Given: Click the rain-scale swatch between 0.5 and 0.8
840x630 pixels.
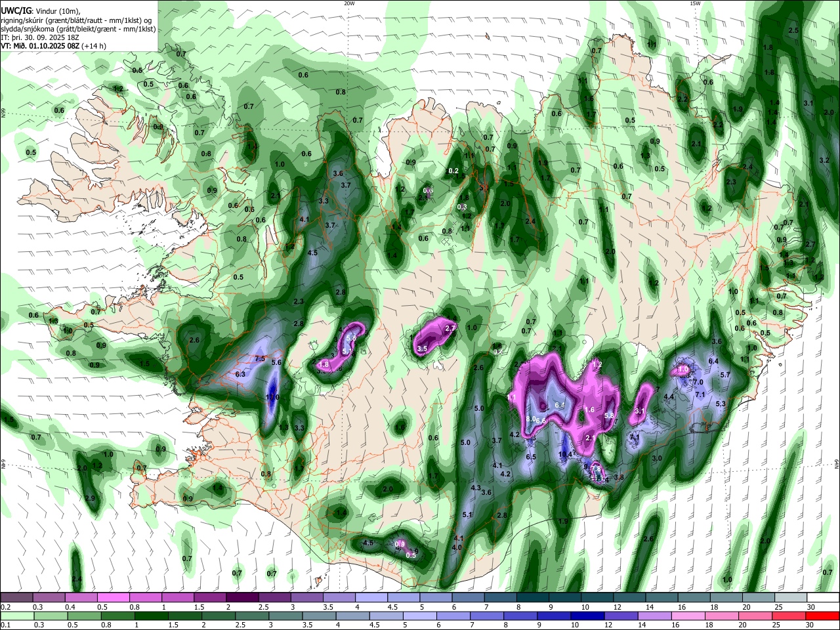Looking at the screenshot, I should 84,616.
